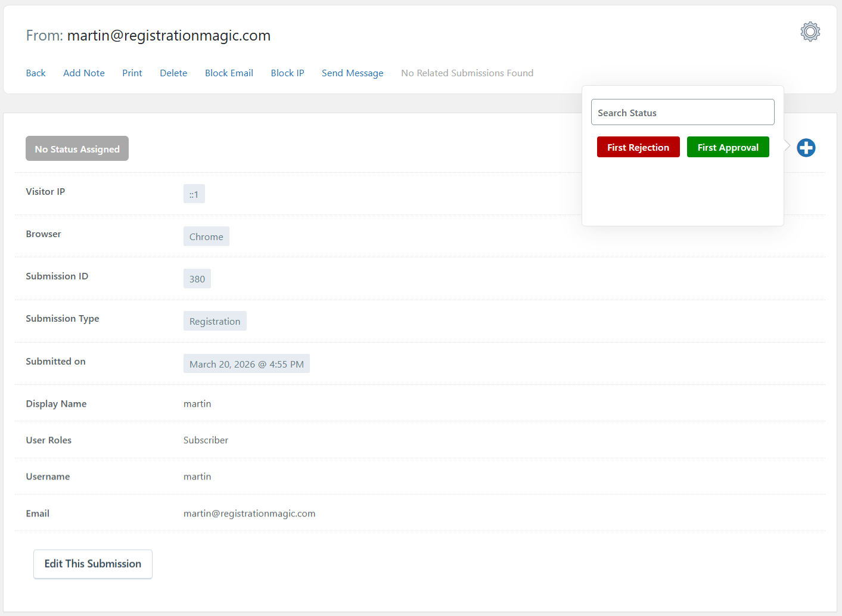The height and width of the screenshot is (616, 842).
Task: Block IP of this visitor
Action: coord(287,73)
